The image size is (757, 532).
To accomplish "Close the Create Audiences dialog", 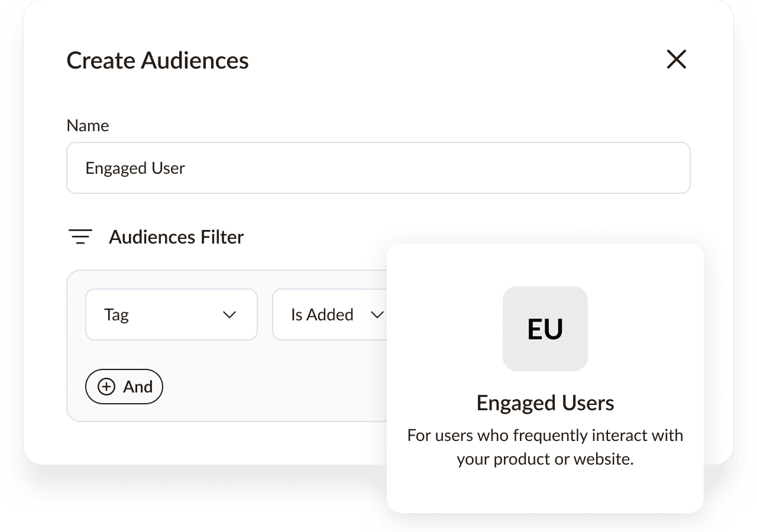I will [676, 59].
